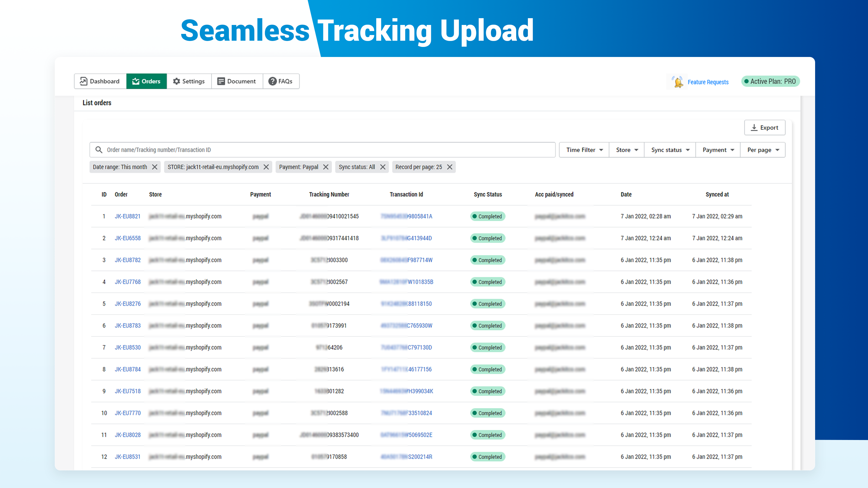Click the search magnifier icon
Screen dimensions: 868x488
coord(99,150)
